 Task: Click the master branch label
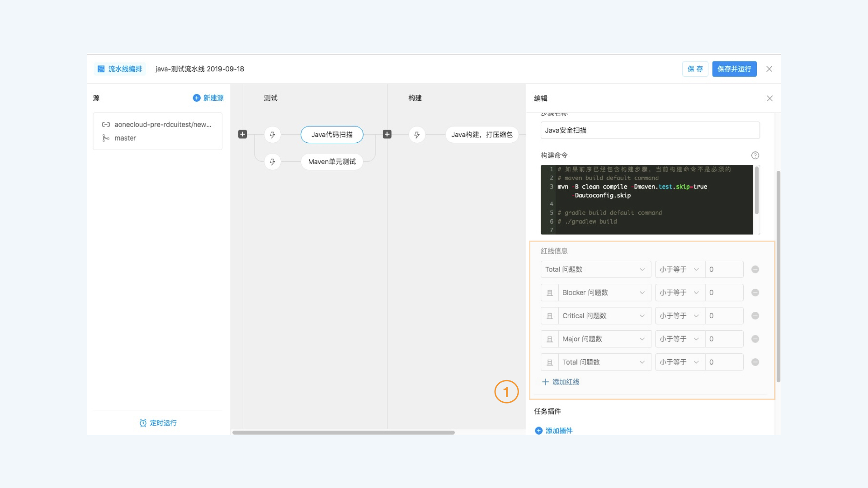coord(125,138)
